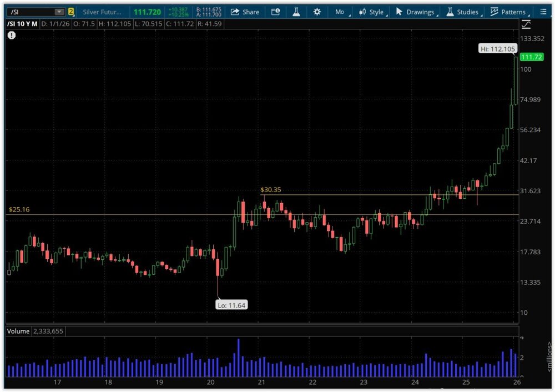Image resolution: width=555 pixels, height=392 pixels.
Task: Open the Style menu
Action: pyautogui.click(x=371, y=12)
